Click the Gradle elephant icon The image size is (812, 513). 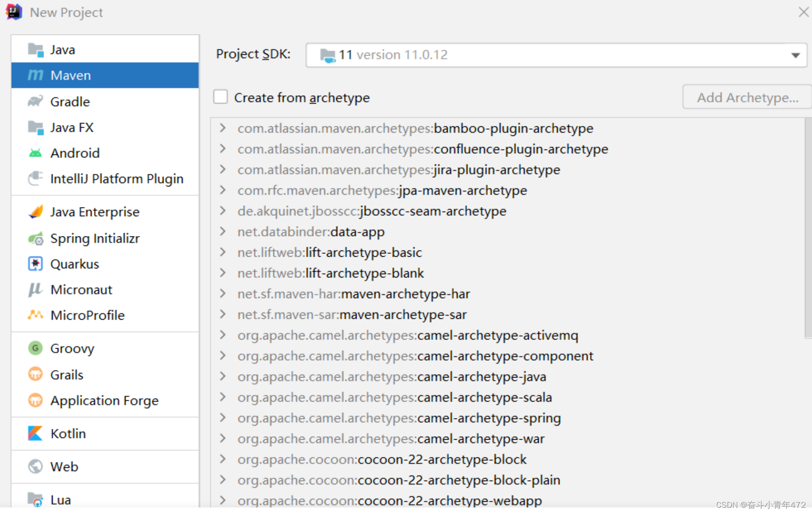[35, 101]
